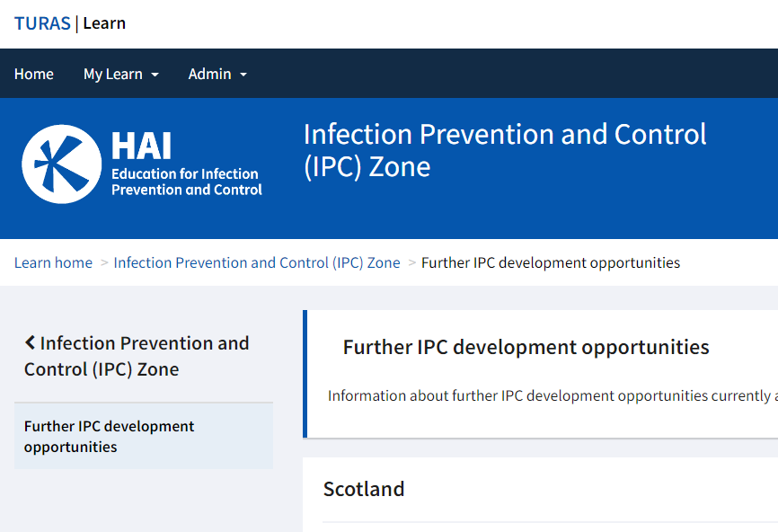Click the HAI circular logo icon

click(61, 164)
